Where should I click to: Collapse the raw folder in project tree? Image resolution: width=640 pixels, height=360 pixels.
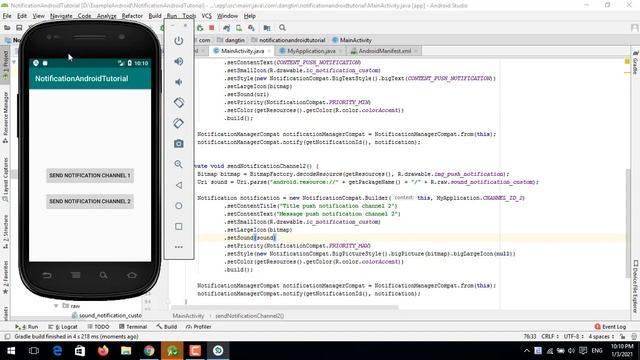point(56,306)
